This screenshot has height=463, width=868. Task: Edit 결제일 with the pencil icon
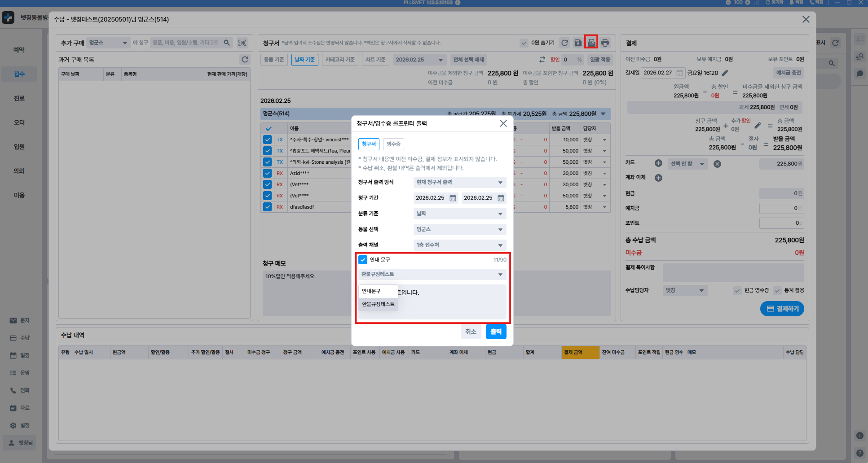[x=725, y=73]
